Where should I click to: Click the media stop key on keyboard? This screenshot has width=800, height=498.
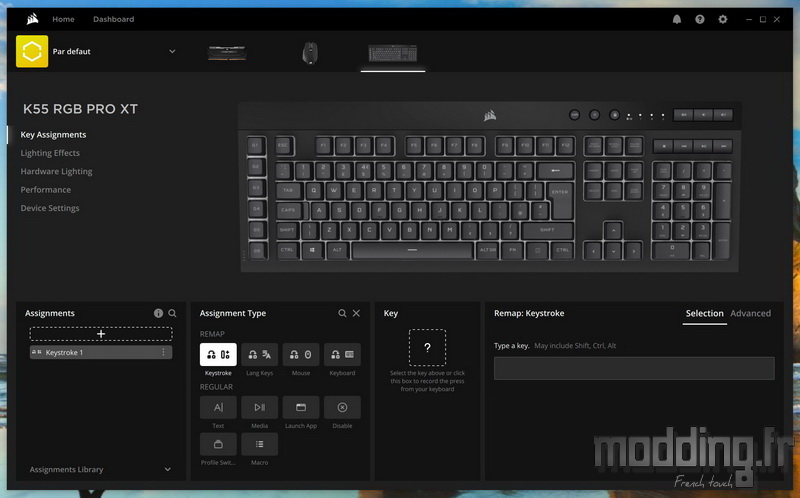tap(663, 146)
